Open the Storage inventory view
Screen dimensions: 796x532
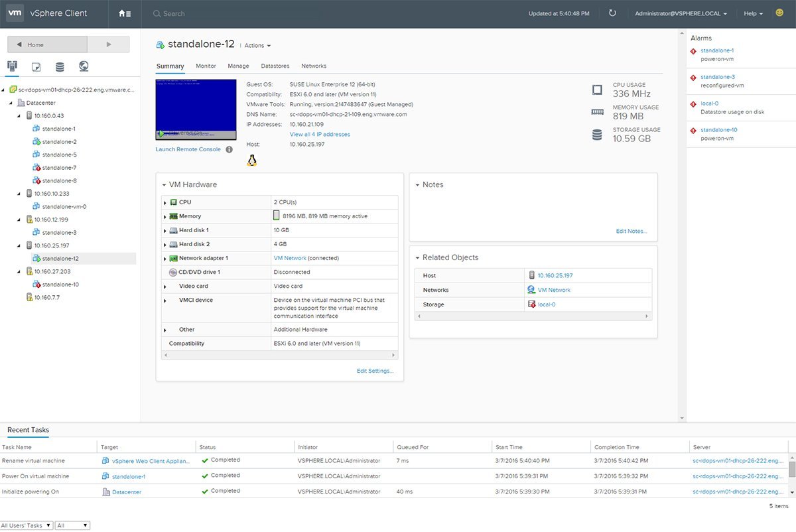(60, 65)
